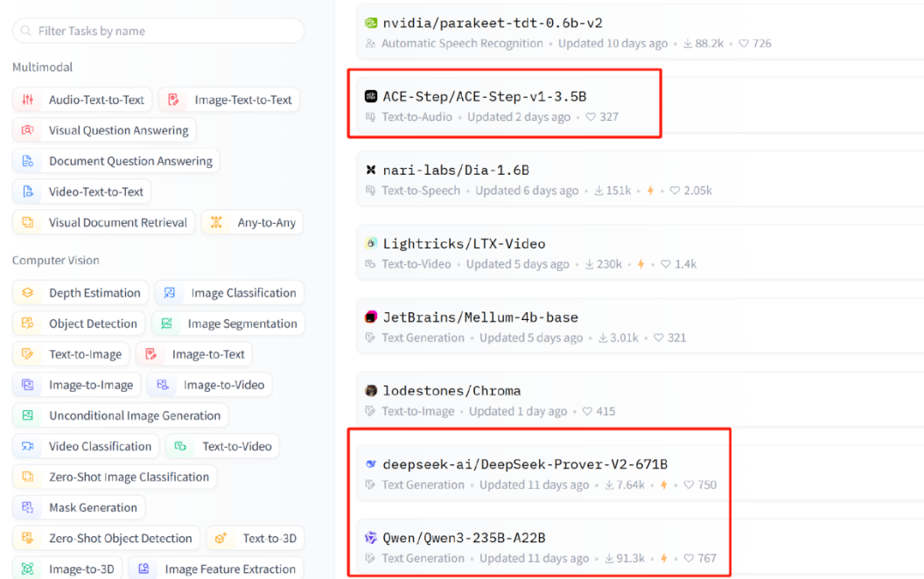Click the Any-to-Any orange icon
The height and width of the screenshot is (579, 924).
point(216,222)
